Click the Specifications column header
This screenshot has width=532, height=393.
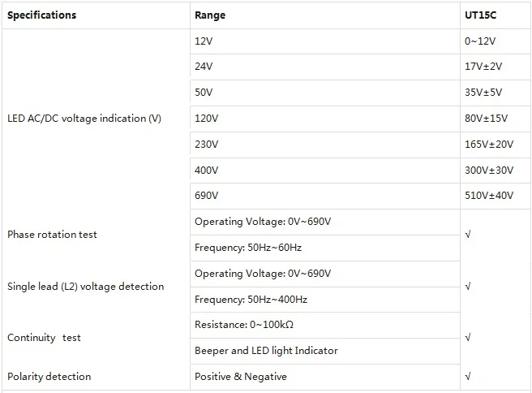click(42, 15)
